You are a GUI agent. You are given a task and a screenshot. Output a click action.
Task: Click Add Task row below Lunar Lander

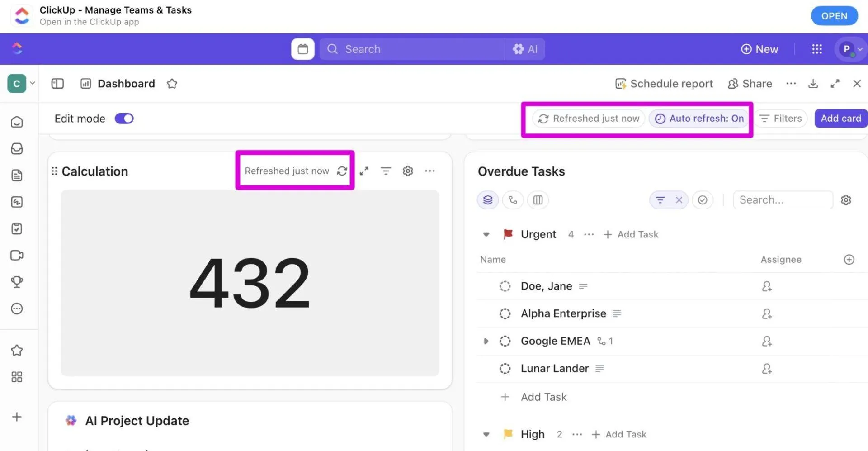tap(533, 397)
